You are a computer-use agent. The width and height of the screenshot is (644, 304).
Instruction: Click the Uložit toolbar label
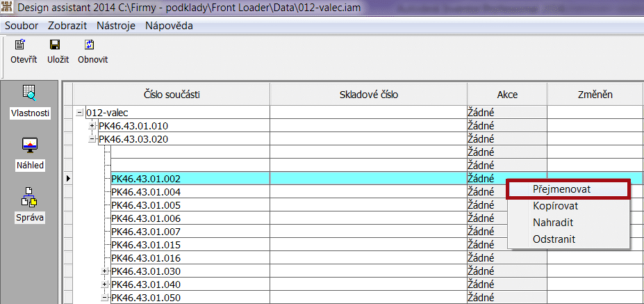(x=58, y=60)
